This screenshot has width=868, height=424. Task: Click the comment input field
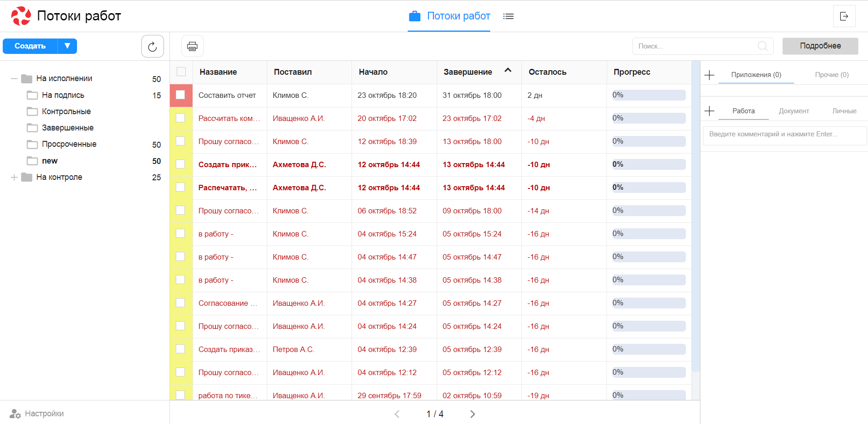click(785, 135)
